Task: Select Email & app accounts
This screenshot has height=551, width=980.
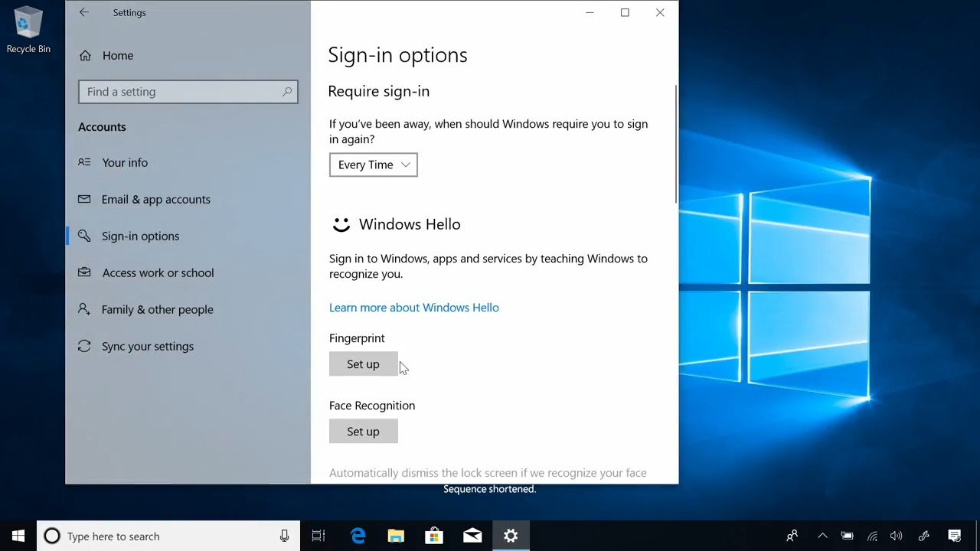Action: 155,199
